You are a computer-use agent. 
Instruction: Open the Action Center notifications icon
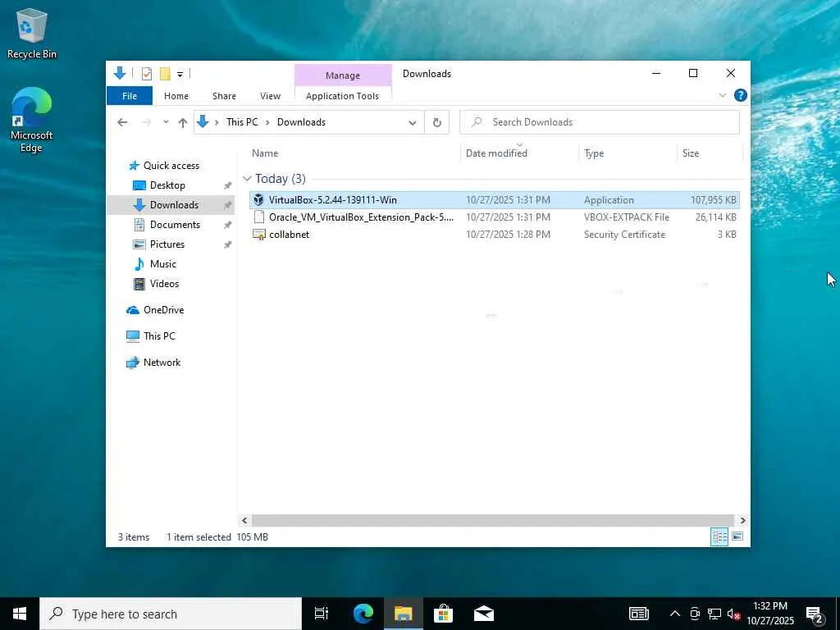(x=815, y=614)
